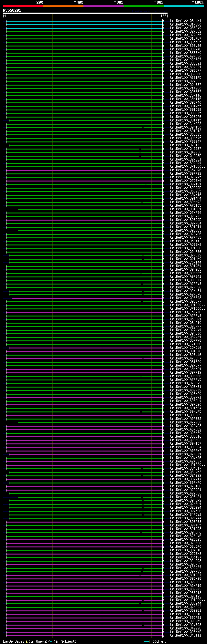
Task: Click hit label UniRef100_O81415
Action: point(186,120)
